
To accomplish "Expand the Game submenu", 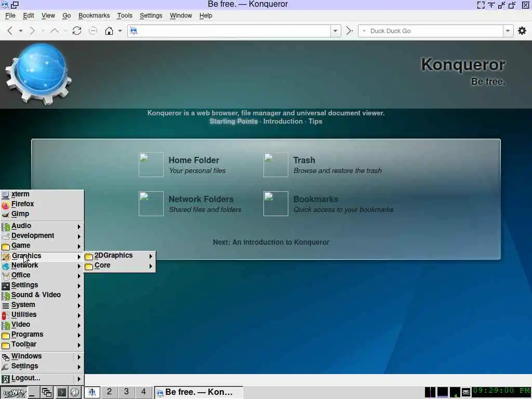I will [42, 246].
